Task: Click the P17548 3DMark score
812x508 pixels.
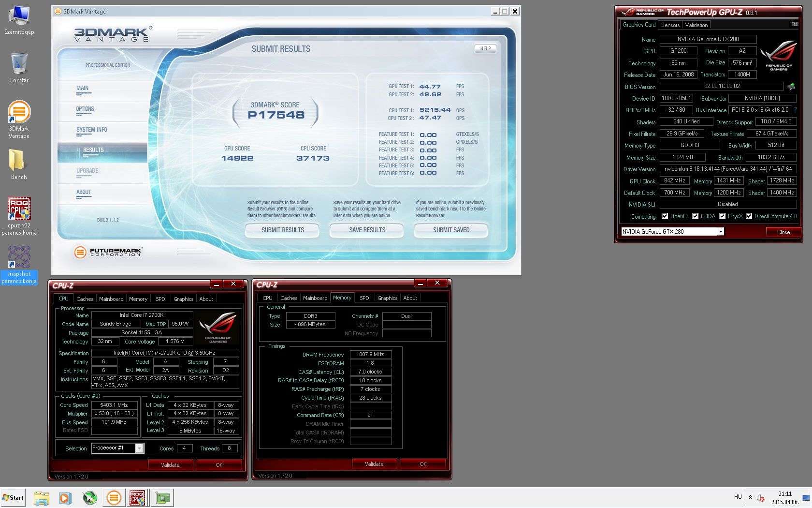Action: (x=276, y=115)
